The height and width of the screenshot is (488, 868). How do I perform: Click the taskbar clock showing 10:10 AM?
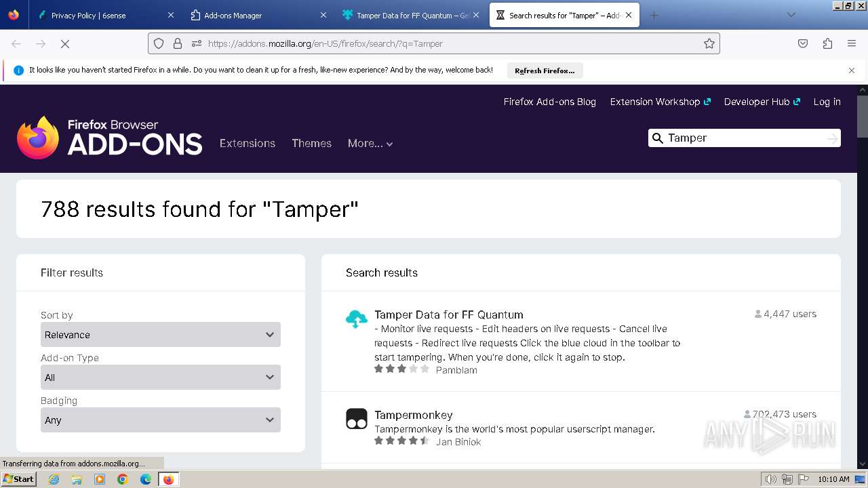point(833,479)
